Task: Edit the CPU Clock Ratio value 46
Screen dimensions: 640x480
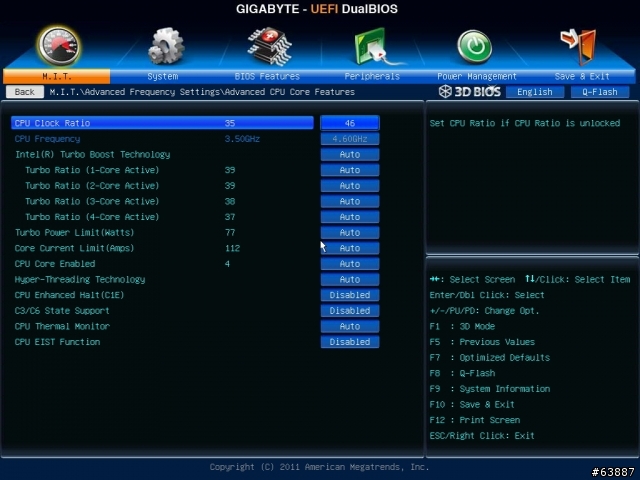Action: tap(350, 123)
